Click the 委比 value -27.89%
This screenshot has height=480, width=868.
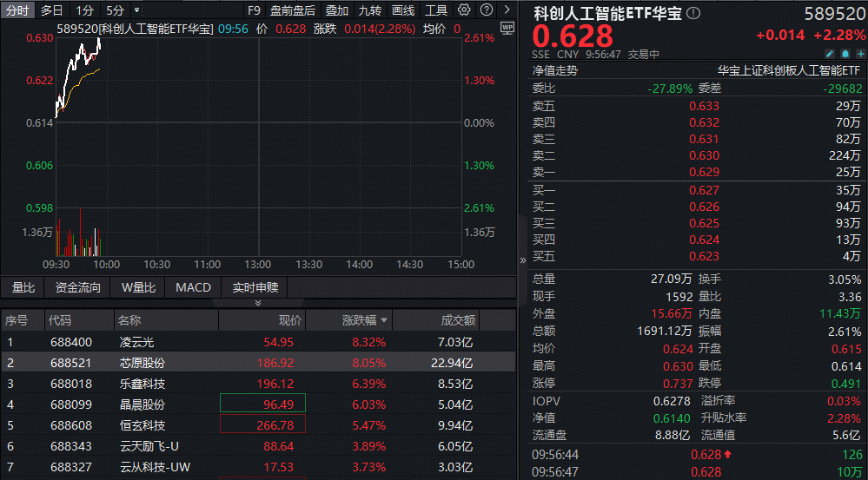tap(671, 89)
